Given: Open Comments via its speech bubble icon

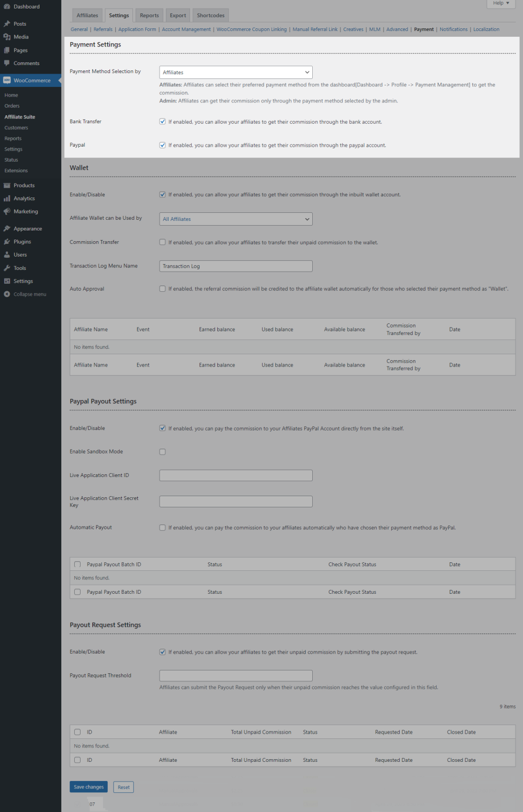Looking at the screenshot, I should pyautogui.click(x=7, y=63).
